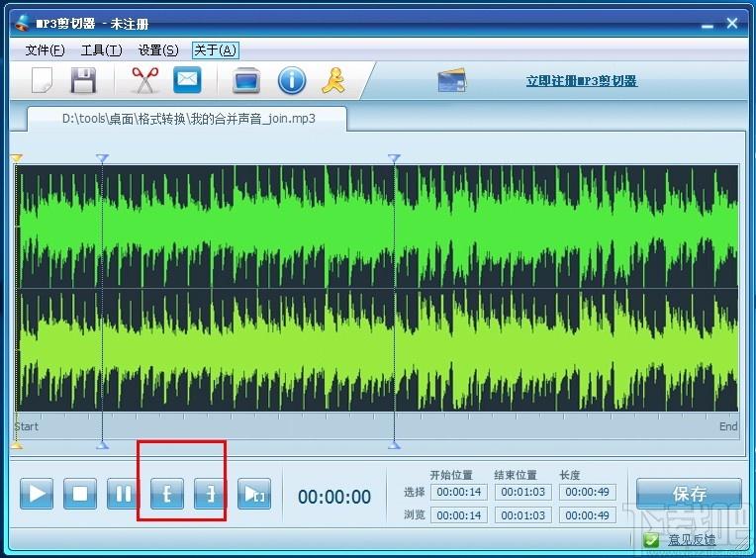
Task: Click the red scissors cut icon
Action: point(145,79)
